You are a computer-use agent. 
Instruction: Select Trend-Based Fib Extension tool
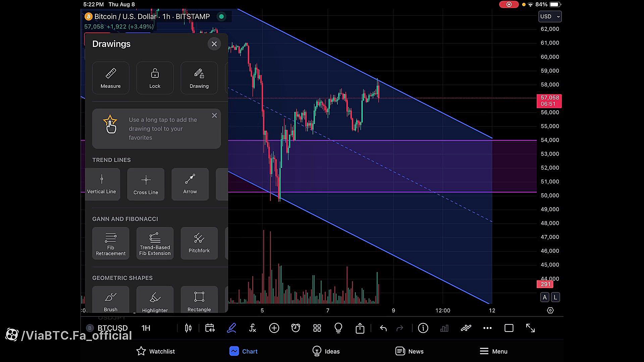pyautogui.click(x=155, y=243)
